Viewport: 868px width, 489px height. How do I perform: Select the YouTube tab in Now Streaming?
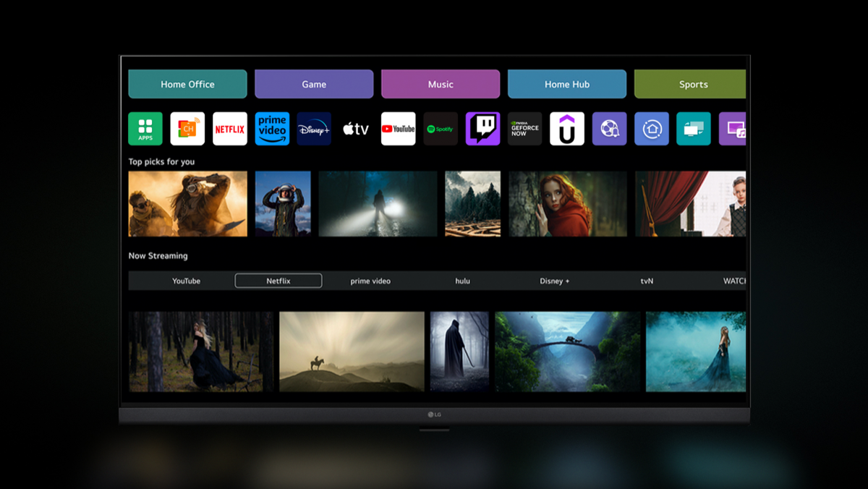click(x=186, y=281)
